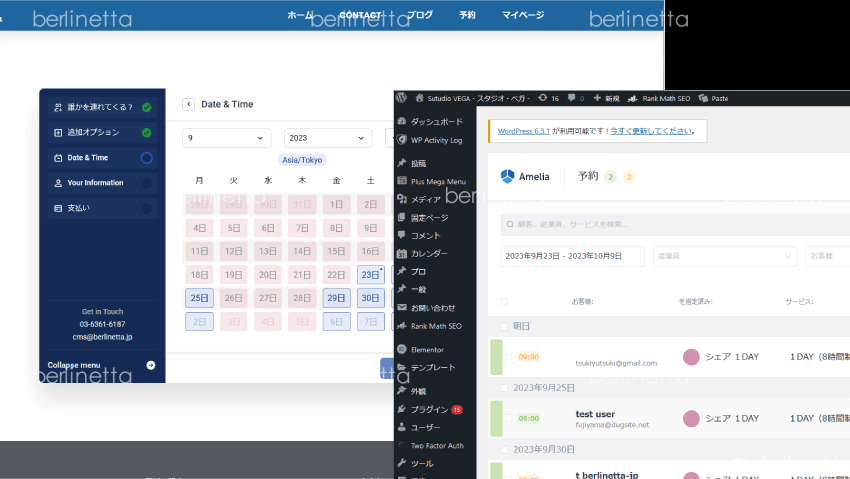Expand the year dropdown showing 2023
This screenshot has height=479, width=850.
click(328, 138)
